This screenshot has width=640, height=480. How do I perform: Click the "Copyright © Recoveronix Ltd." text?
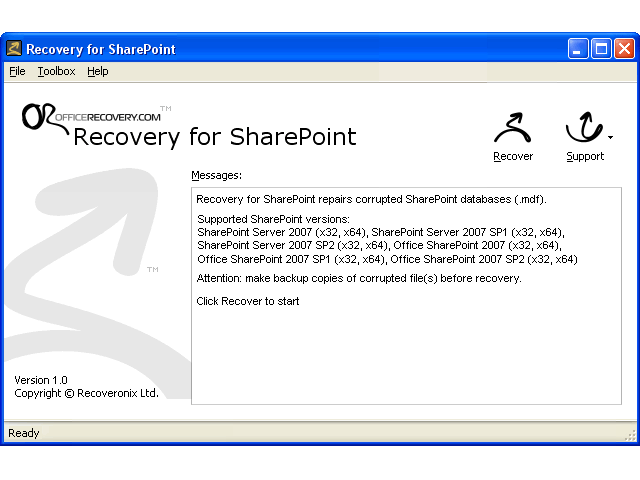(86, 393)
